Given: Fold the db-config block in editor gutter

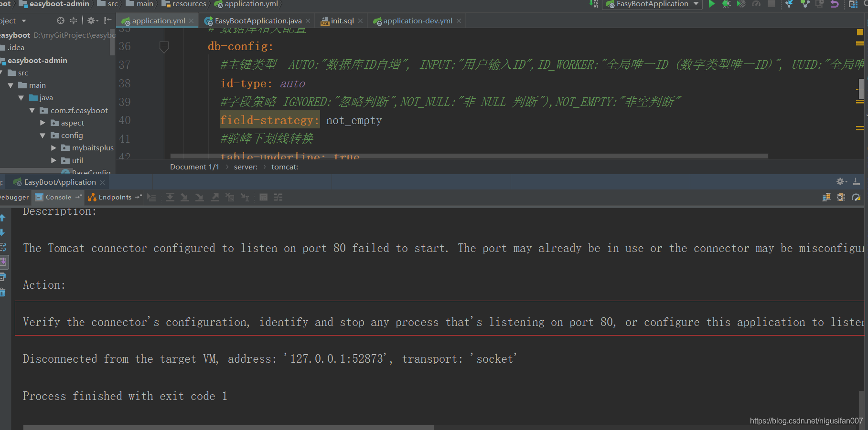Looking at the screenshot, I should point(164,47).
